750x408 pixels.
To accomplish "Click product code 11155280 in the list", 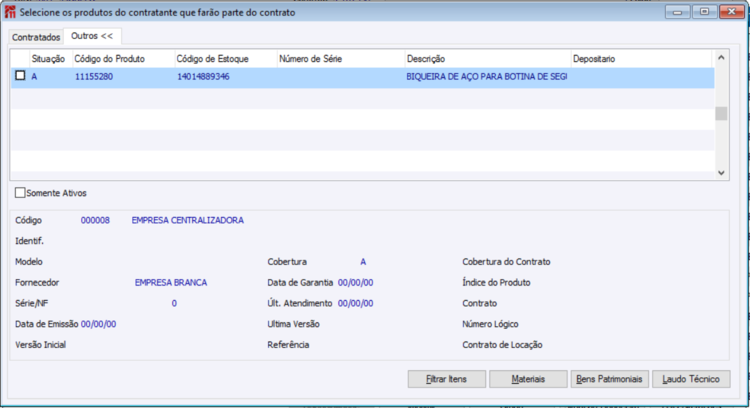I will tap(94, 77).
